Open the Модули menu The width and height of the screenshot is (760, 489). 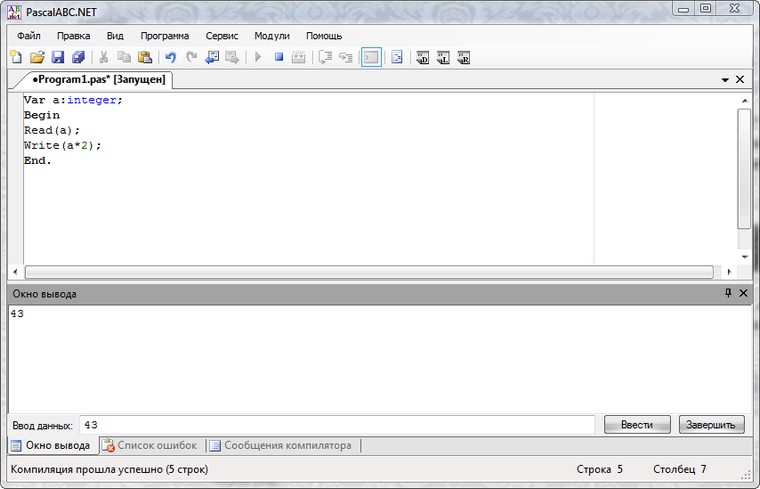tap(271, 36)
